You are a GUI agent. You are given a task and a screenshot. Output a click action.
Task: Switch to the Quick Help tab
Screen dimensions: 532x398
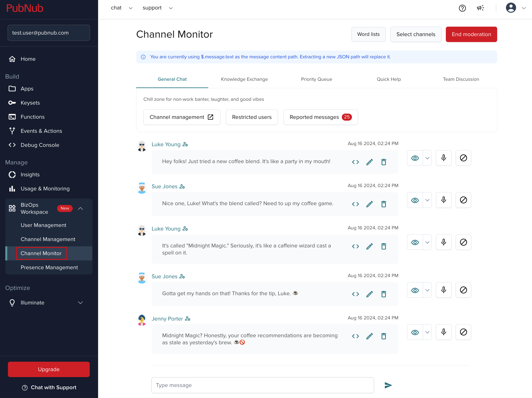389,79
